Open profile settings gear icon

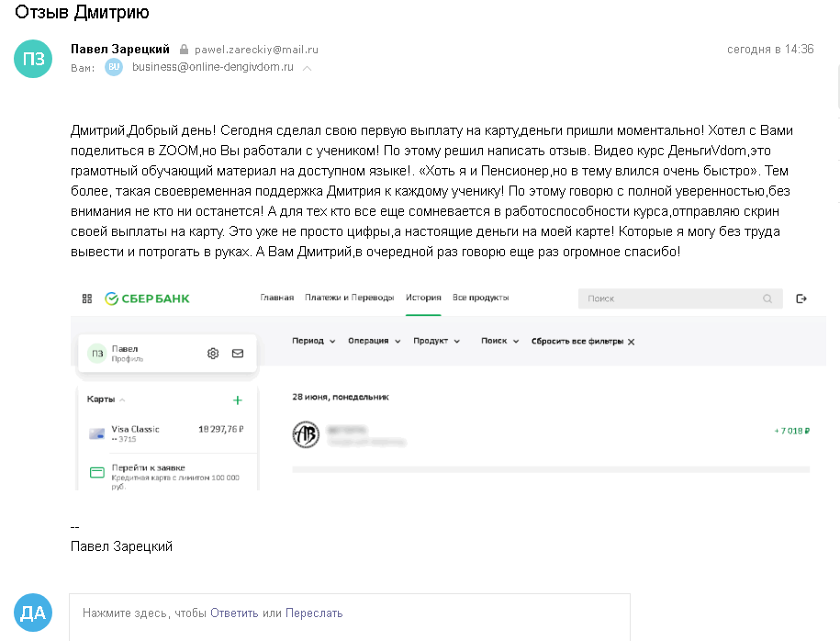click(213, 354)
